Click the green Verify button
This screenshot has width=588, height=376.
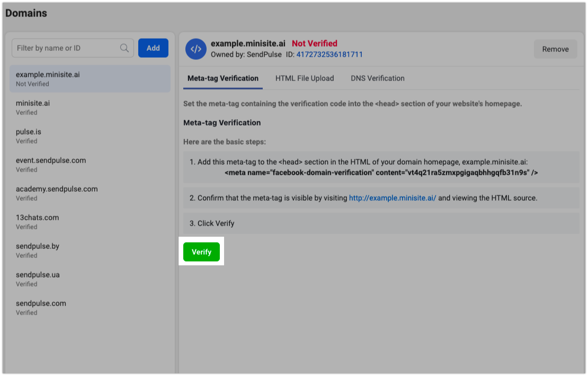[x=201, y=252]
